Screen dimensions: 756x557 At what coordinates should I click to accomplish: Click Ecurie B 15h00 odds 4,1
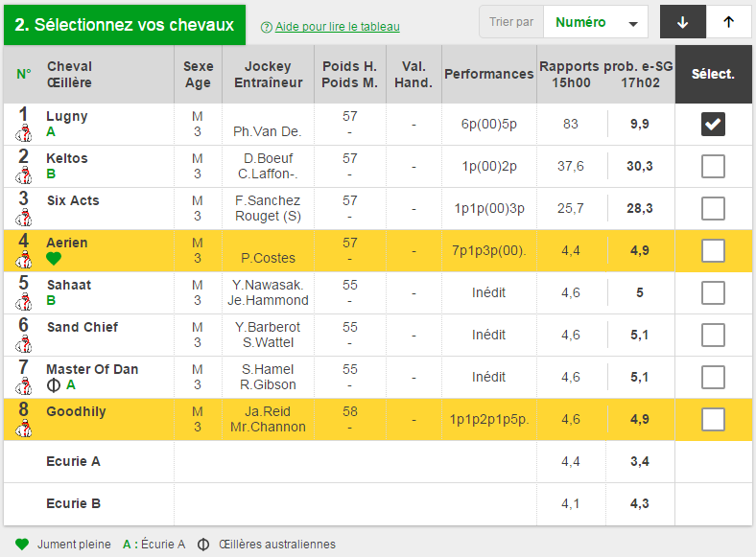tap(571, 503)
